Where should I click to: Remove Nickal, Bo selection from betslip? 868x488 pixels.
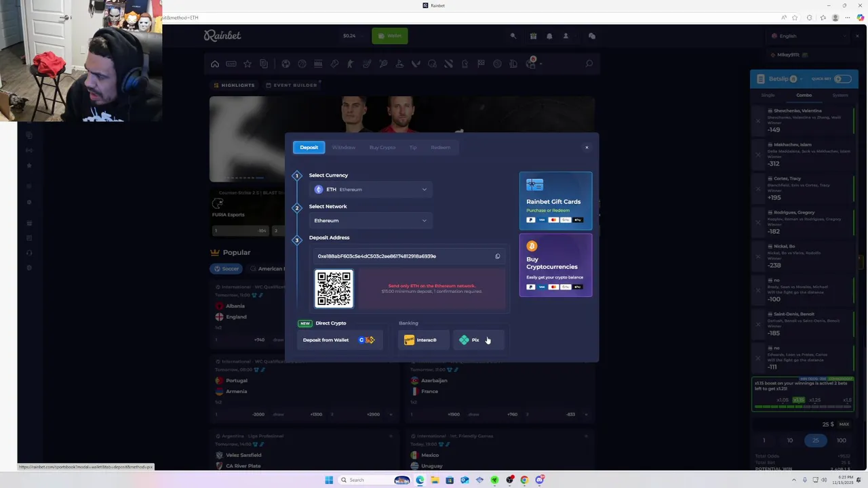click(x=758, y=257)
